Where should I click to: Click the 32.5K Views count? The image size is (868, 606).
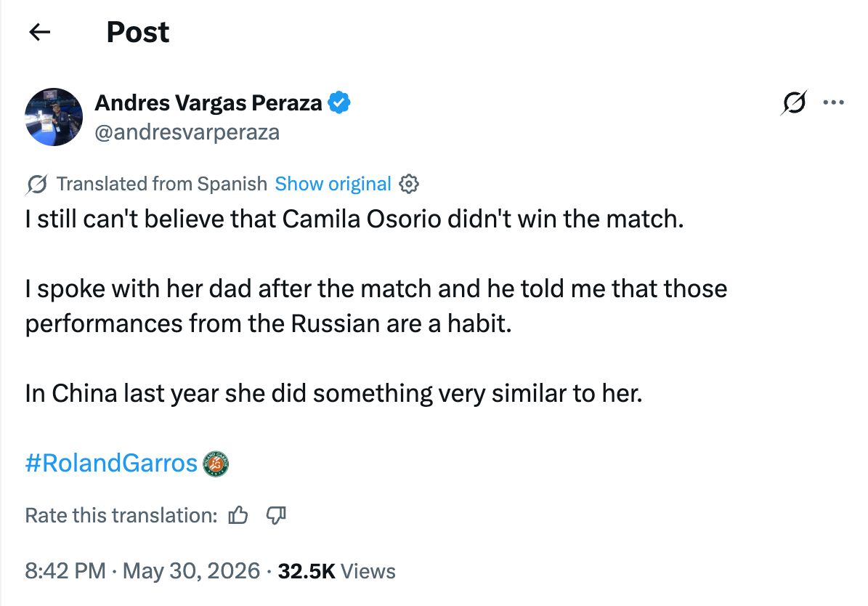pos(336,571)
